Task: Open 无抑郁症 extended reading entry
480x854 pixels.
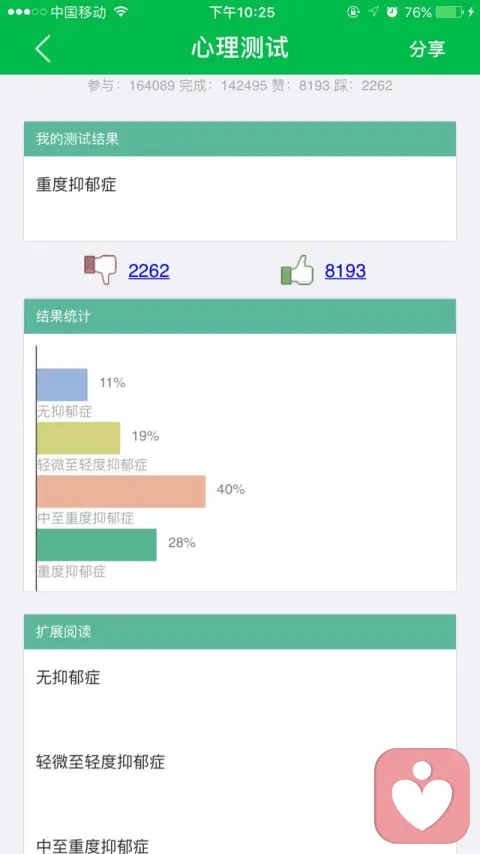Action: click(x=68, y=678)
